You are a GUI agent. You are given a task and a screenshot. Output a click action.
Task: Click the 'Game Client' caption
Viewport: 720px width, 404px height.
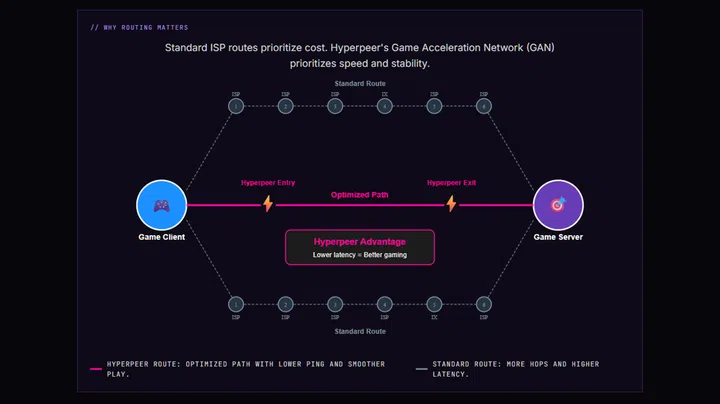point(162,237)
